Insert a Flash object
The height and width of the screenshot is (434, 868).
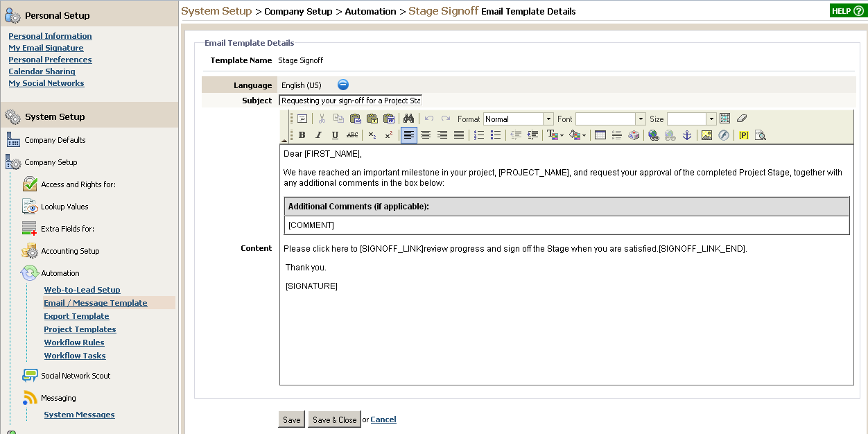(724, 135)
